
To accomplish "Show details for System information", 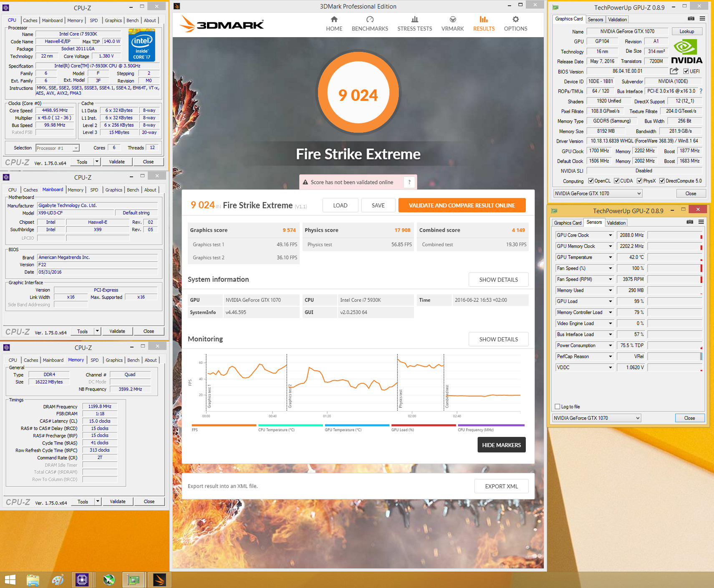I will [499, 280].
